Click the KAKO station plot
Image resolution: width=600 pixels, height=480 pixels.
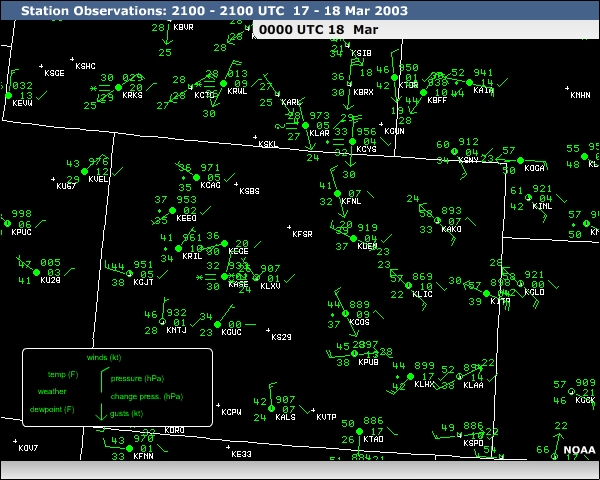click(x=437, y=220)
